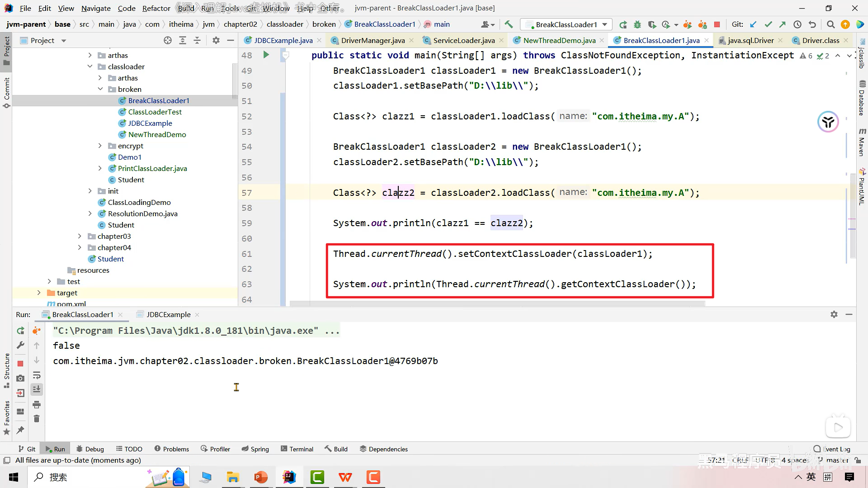
Task: Open the Event Log button
Action: click(832, 449)
